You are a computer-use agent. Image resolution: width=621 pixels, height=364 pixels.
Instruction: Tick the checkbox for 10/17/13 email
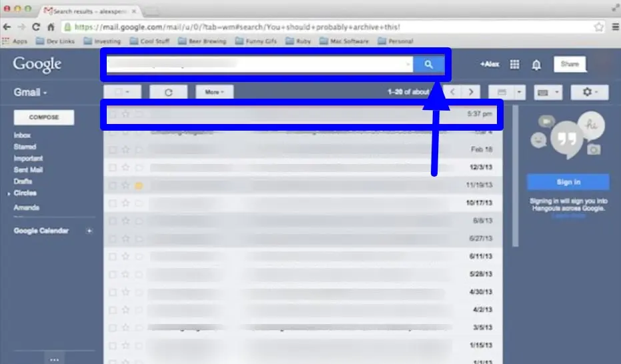[113, 203]
